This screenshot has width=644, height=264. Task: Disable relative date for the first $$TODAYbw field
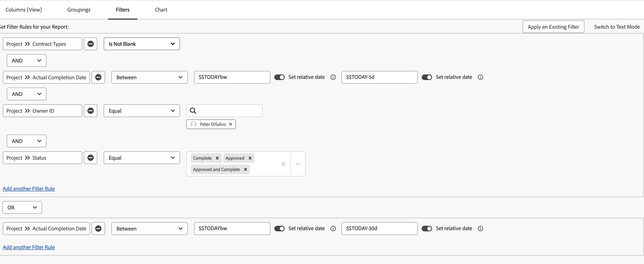(279, 77)
